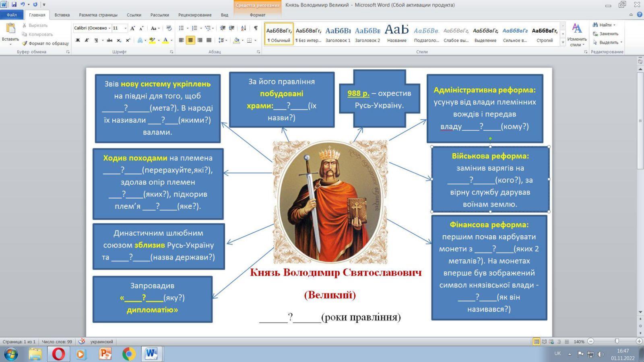Open the font size dropdown showing 11
644x362 pixels.
pos(125,28)
